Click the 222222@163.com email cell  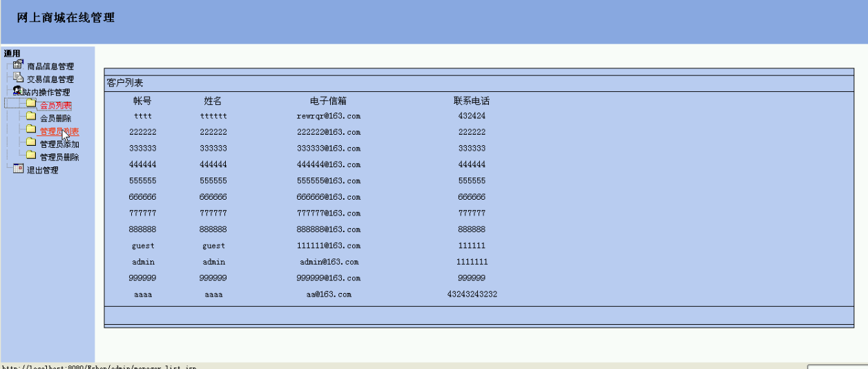(x=329, y=132)
